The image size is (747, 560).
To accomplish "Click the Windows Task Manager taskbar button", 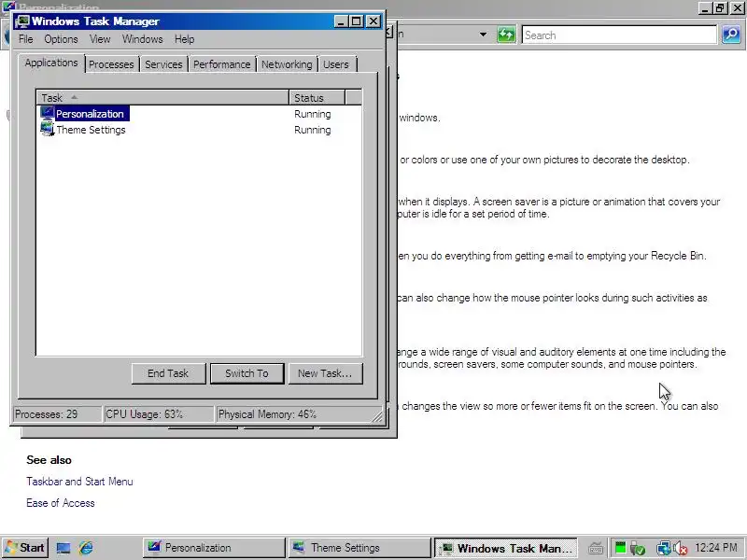I will coord(506,548).
